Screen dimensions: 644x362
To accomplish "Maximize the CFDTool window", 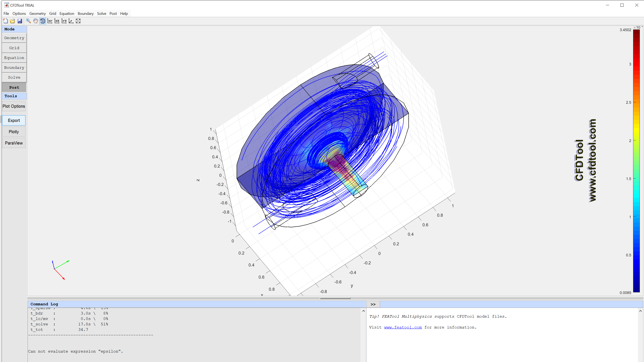I will (x=622, y=5).
